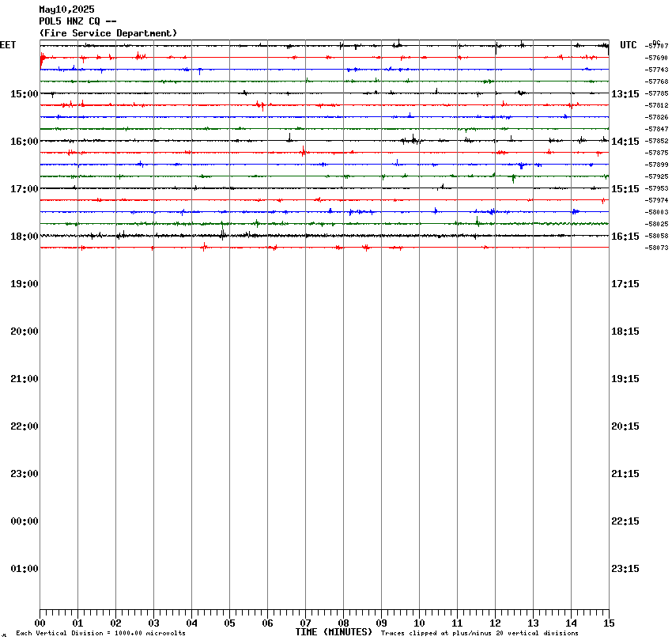Click the 19:00 EET time label

tap(25, 284)
